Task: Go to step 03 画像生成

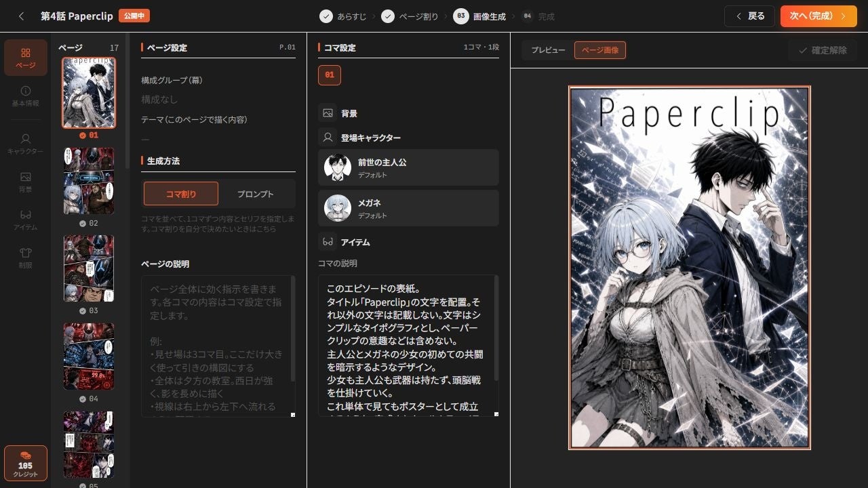Action: [481, 16]
